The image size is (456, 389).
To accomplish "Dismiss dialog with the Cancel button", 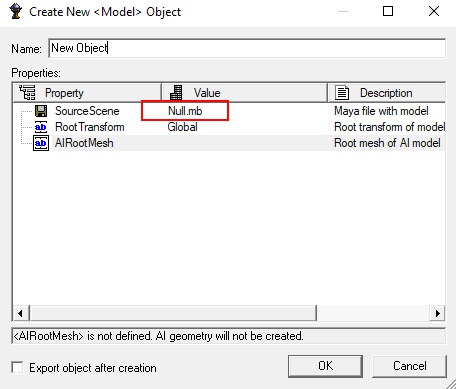I will pos(409,366).
